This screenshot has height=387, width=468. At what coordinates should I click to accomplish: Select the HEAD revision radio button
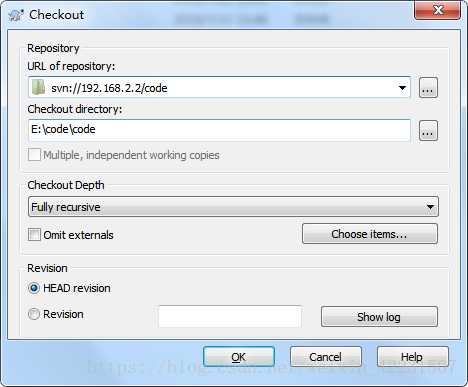coord(34,288)
